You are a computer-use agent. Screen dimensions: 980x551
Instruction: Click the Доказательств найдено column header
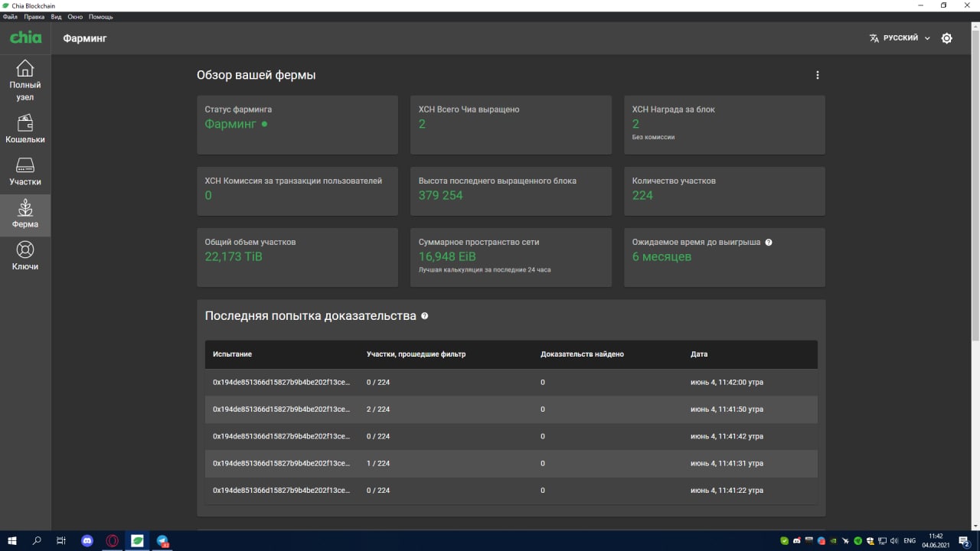(582, 354)
